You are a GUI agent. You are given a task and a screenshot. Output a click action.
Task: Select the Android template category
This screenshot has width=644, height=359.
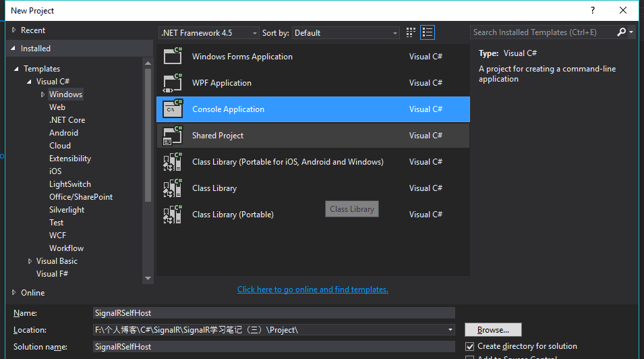(63, 132)
